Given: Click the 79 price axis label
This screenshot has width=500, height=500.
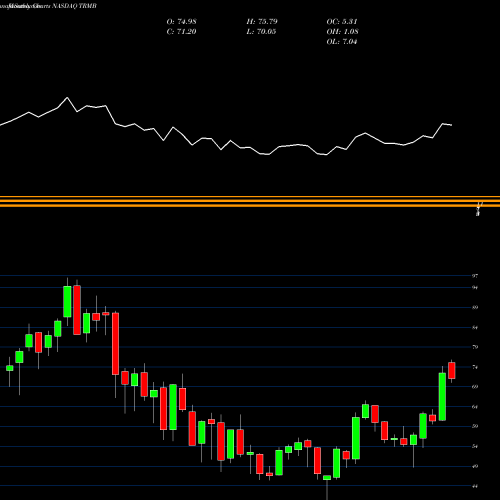Looking at the screenshot, I should click(475, 347).
